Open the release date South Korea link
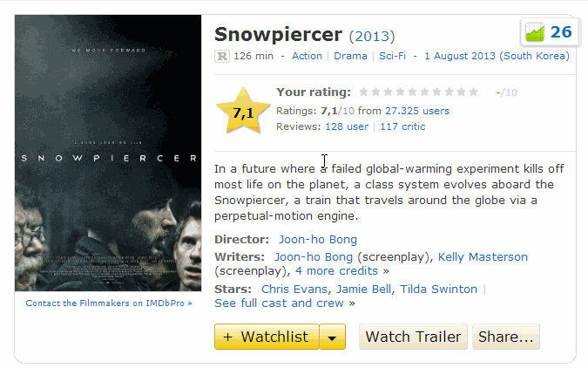Image resolution: width=588 pixels, height=368 pixels. point(496,57)
